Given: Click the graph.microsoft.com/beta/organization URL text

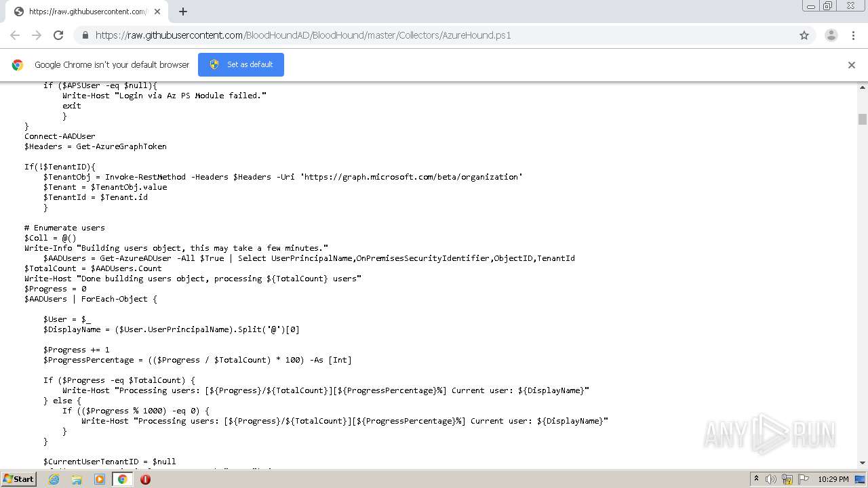Looking at the screenshot, I should pos(413,177).
